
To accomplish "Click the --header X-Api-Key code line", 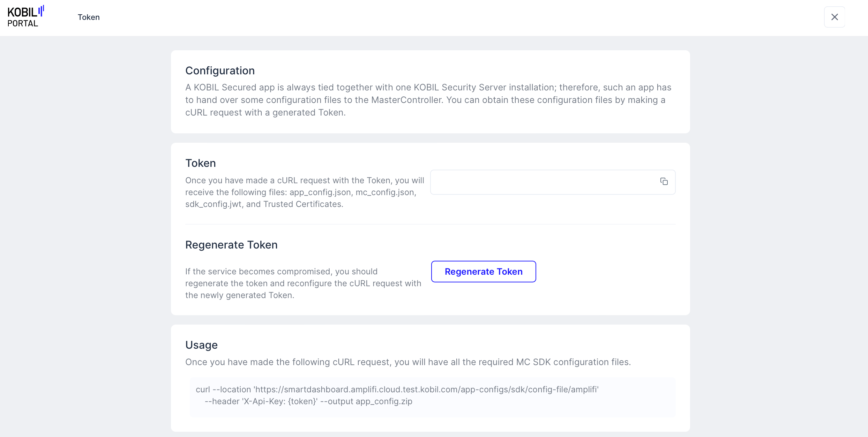I will (x=308, y=401).
